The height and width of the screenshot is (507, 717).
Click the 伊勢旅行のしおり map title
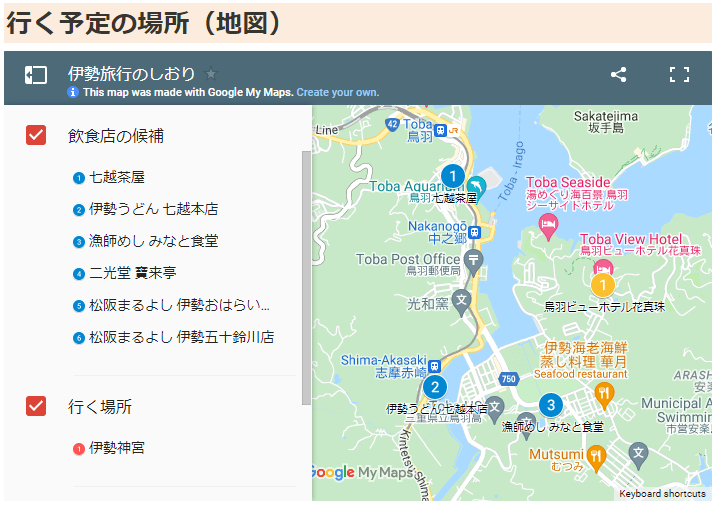pyautogui.click(x=132, y=73)
